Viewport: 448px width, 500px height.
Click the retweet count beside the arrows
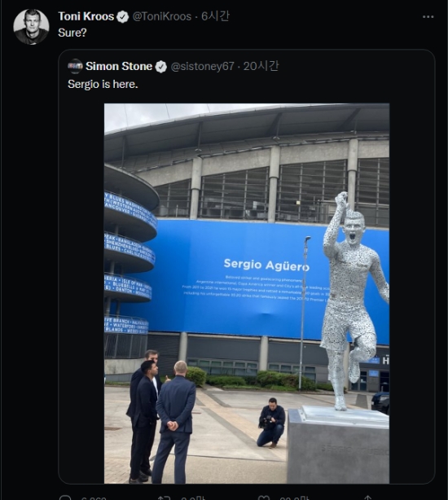tap(193, 498)
